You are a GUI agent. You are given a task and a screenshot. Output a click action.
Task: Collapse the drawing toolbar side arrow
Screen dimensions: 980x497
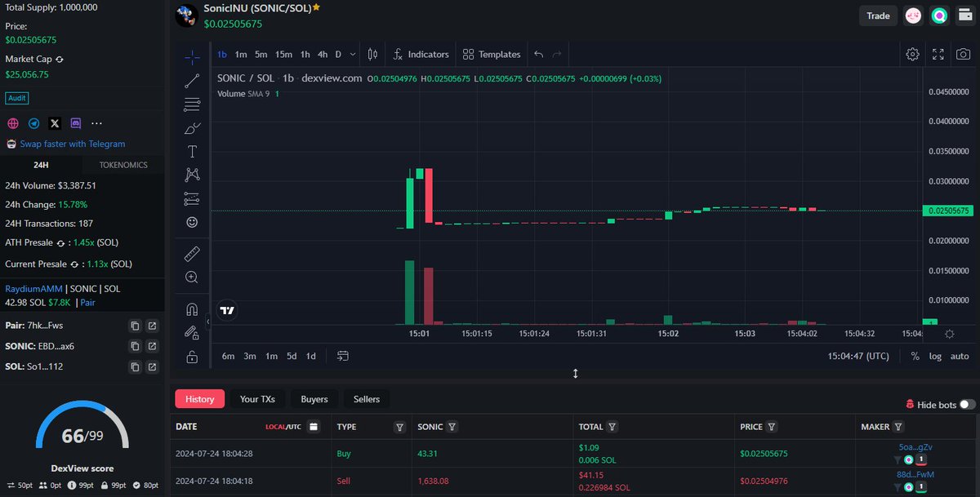click(x=207, y=322)
